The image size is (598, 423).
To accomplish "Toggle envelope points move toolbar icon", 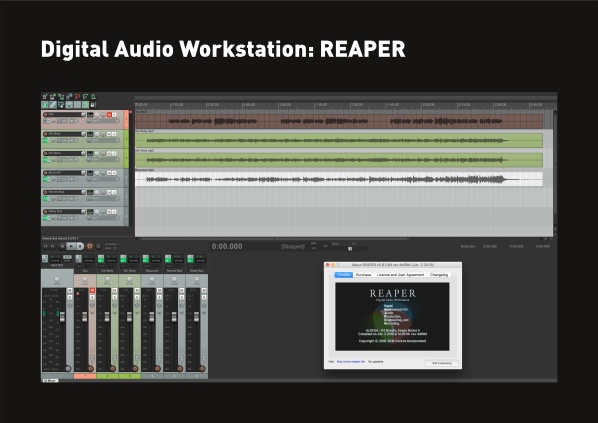I will click(69, 105).
